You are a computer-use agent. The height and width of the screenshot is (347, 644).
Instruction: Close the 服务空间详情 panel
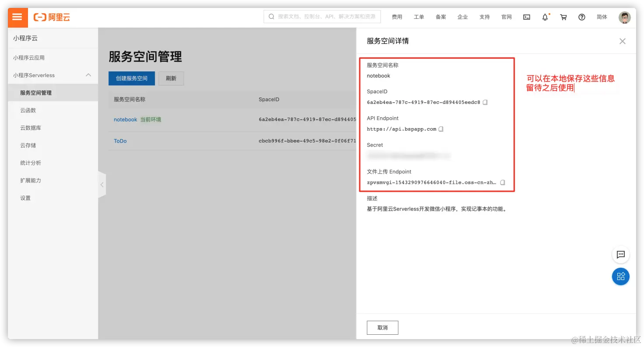(622, 41)
